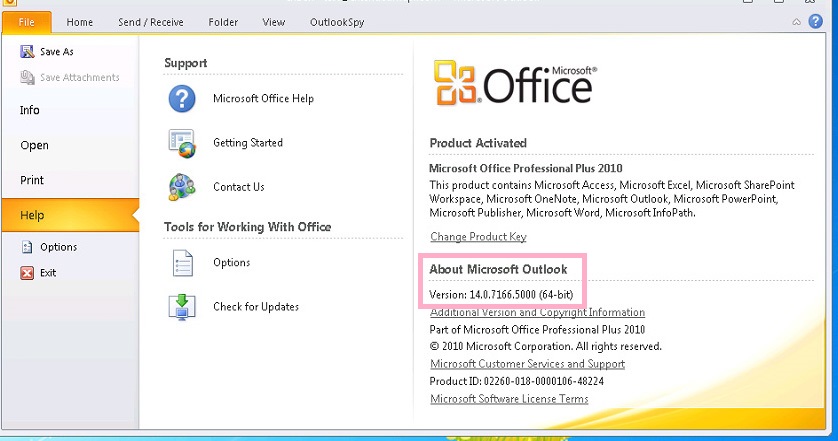Click the help question mark in ribbon corner
838x441 pixels.
point(816,21)
